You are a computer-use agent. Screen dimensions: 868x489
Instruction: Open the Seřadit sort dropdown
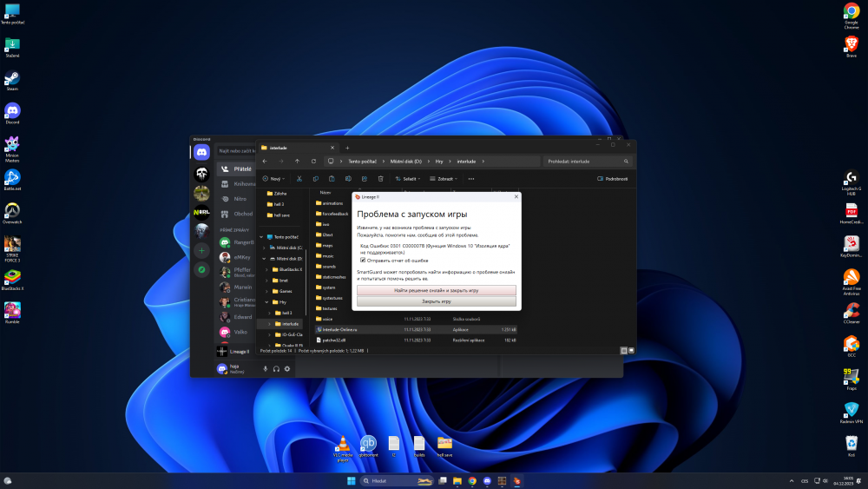coord(408,179)
